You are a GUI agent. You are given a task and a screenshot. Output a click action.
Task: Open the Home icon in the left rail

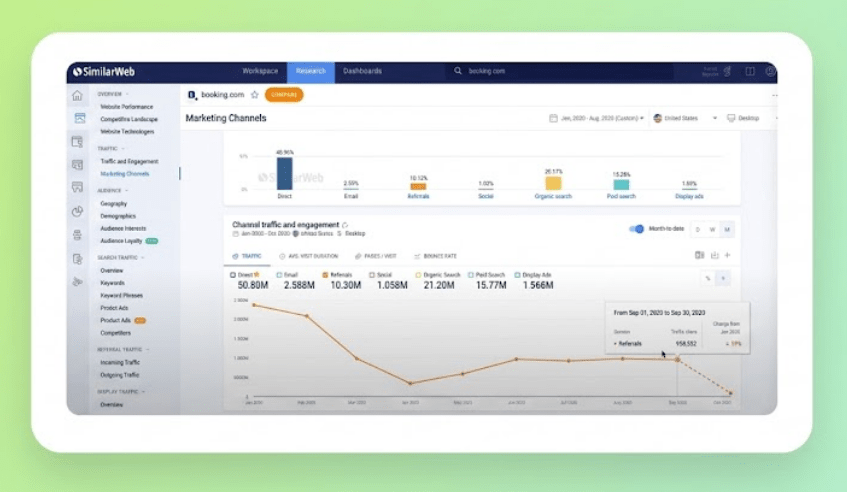[x=77, y=96]
